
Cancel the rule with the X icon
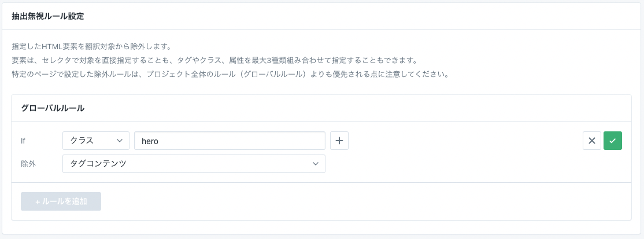point(591,141)
